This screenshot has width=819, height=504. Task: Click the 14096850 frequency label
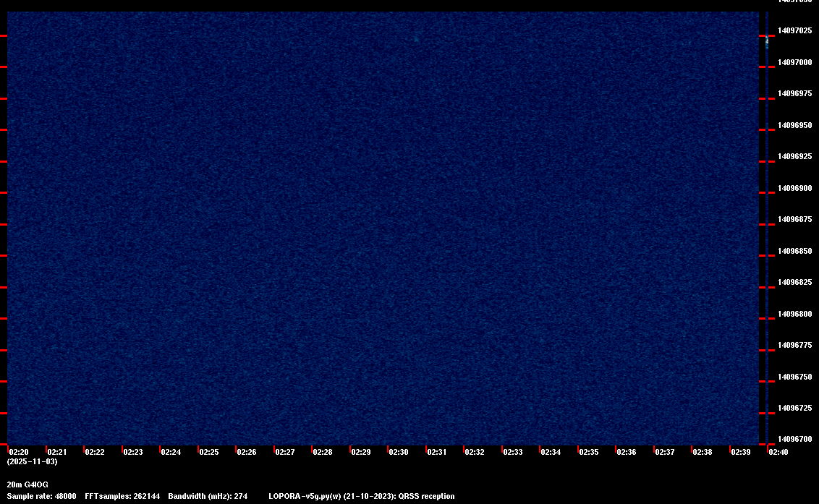(795, 251)
